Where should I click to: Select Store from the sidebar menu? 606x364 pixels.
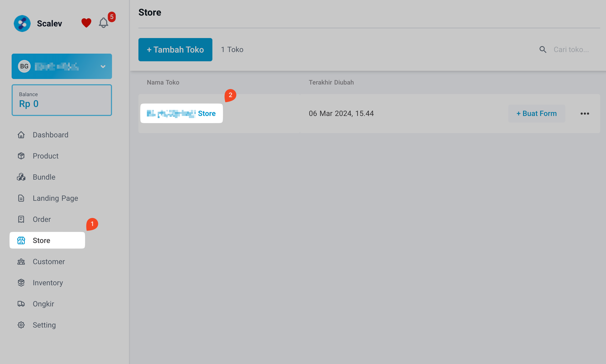click(x=41, y=240)
